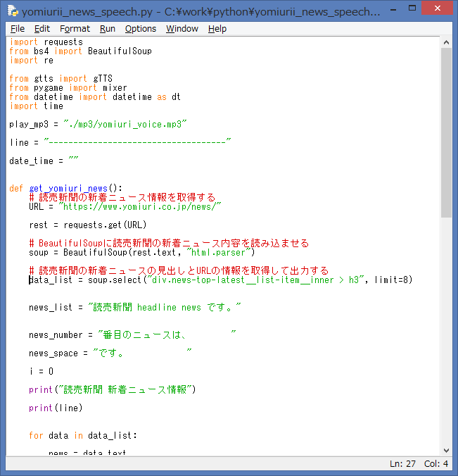Image resolution: width=458 pixels, height=476 pixels.
Task: Click the yomiuri.co.jp URL string
Action: click(141, 207)
